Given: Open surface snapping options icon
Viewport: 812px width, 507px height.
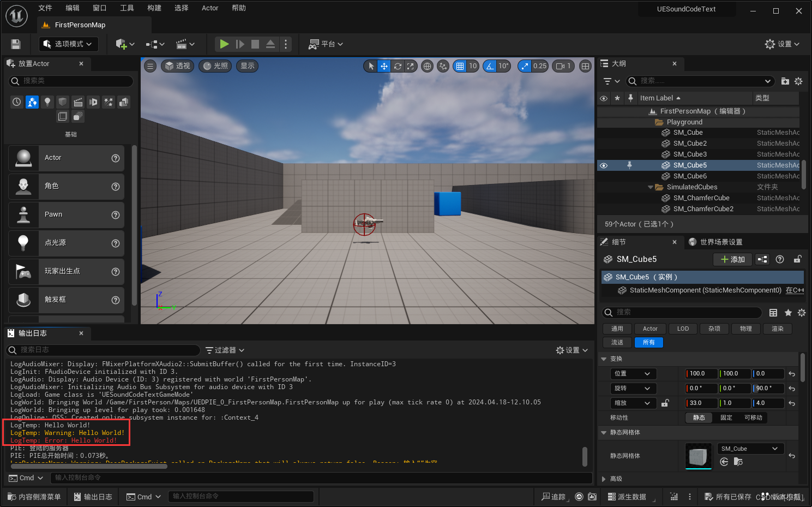Looking at the screenshot, I should (443, 66).
